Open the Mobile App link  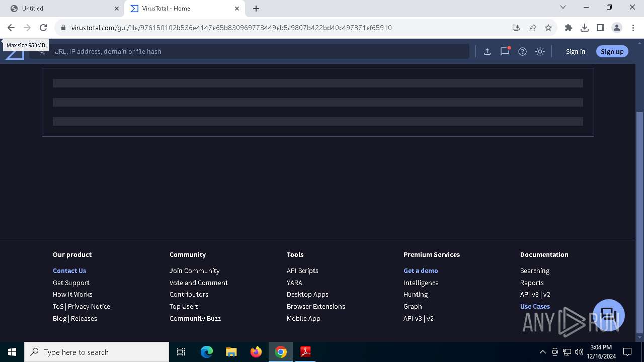point(303,318)
